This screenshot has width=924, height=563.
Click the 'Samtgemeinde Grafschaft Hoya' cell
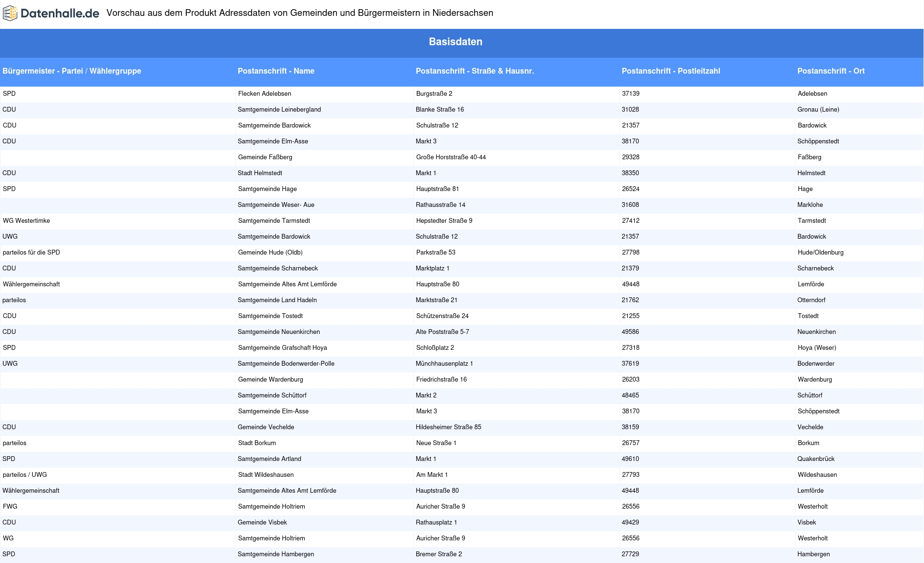(x=324, y=348)
